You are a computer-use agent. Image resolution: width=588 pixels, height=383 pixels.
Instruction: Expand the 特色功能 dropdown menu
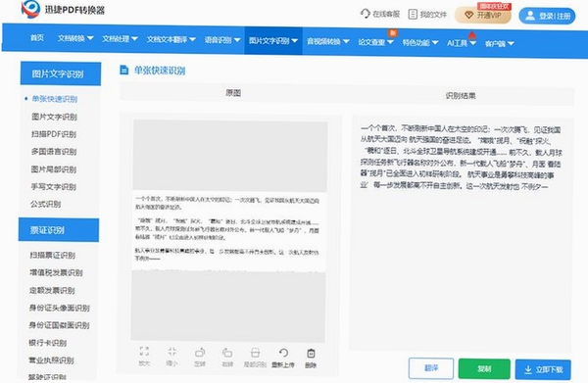420,43
